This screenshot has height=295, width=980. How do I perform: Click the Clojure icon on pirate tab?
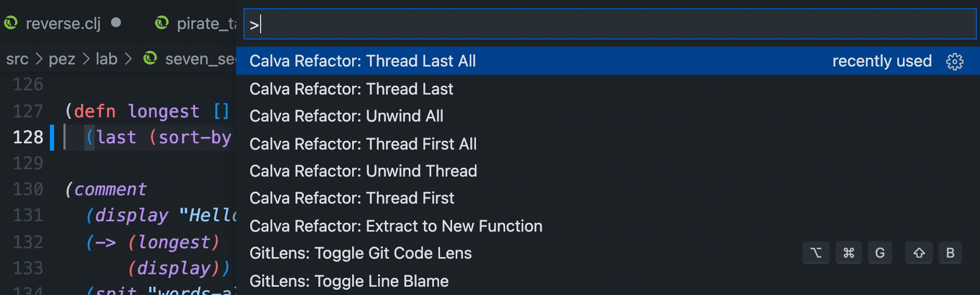click(162, 23)
